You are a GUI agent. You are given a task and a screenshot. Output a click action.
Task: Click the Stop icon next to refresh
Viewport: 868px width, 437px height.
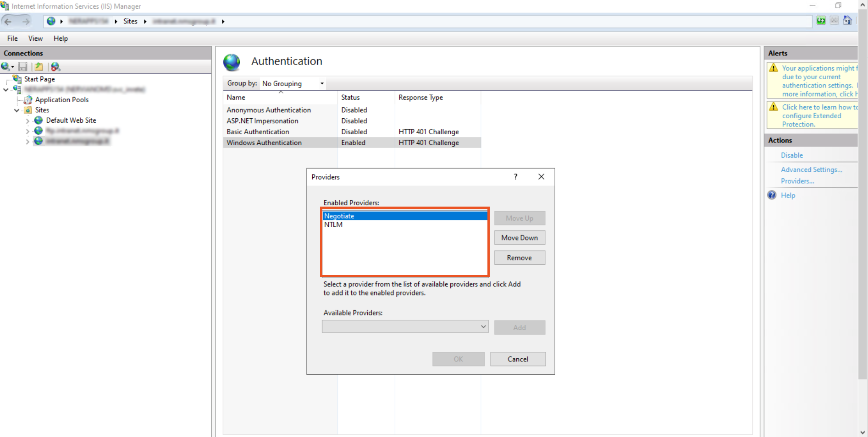point(834,21)
